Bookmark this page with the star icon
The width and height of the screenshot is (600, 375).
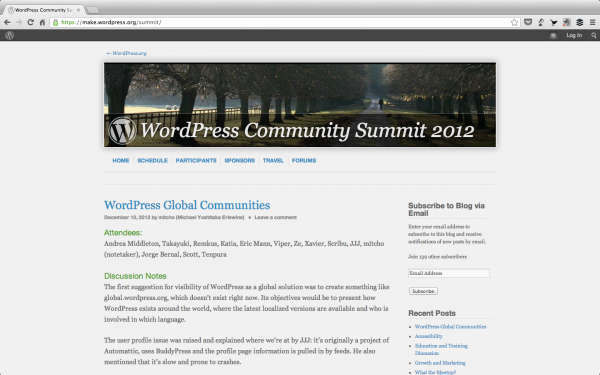point(514,23)
